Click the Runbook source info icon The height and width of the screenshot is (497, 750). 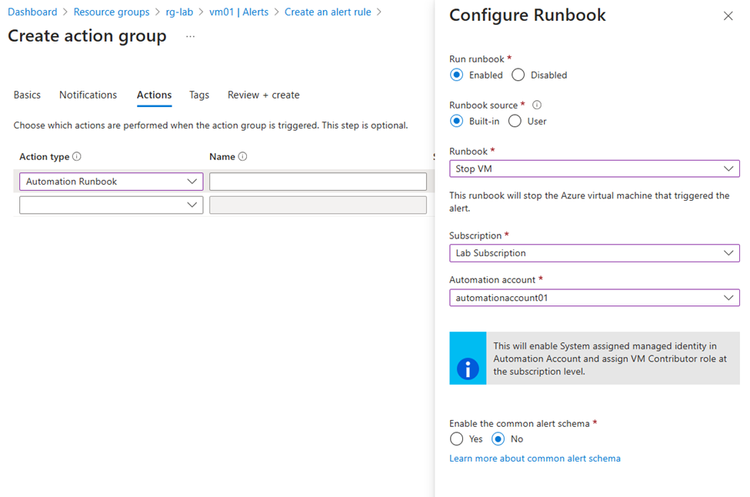click(x=537, y=104)
